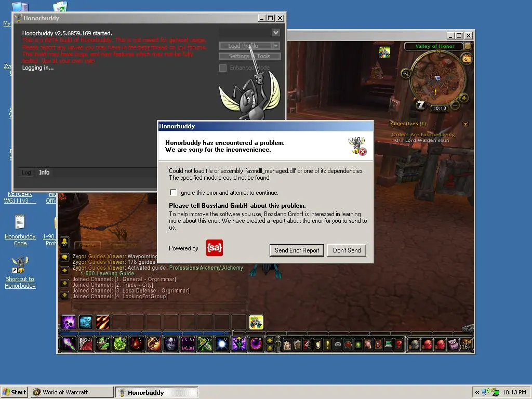Switch to the Log tab in Honorbuddy
The width and height of the screenshot is (532, 399).
pyautogui.click(x=26, y=172)
